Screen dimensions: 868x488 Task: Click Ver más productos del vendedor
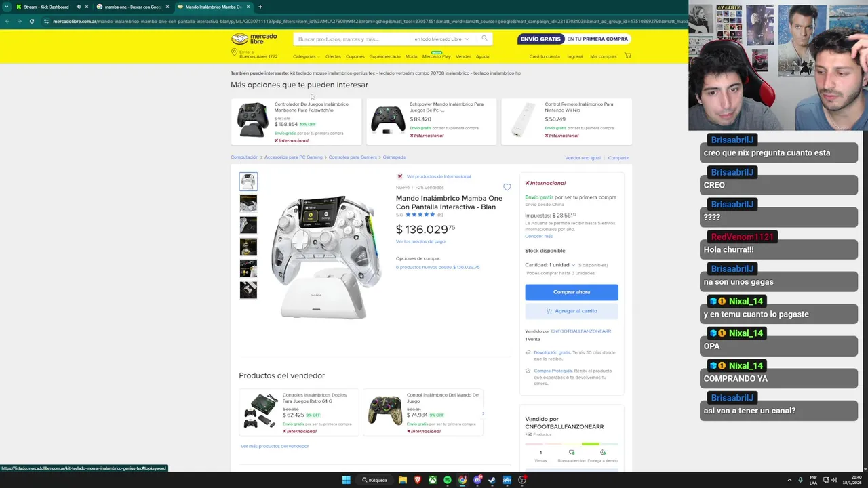[275, 446]
